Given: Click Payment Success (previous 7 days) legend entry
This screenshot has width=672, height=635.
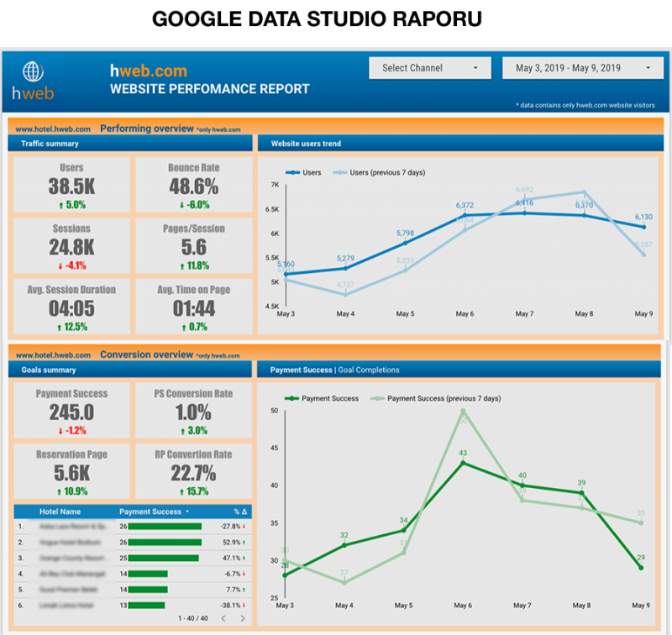Looking at the screenshot, I should 435,398.
